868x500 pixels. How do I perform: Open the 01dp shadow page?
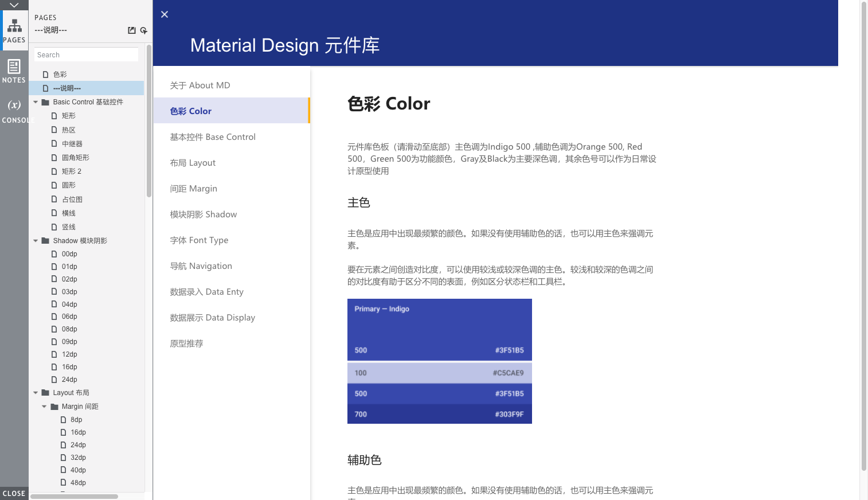[69, 267]
